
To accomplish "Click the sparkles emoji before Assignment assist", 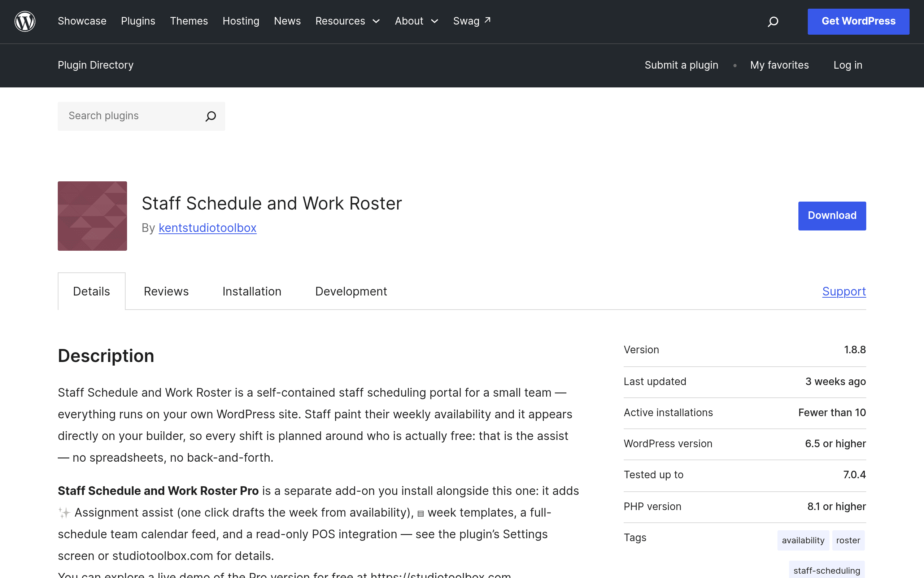I will point(65,513).
